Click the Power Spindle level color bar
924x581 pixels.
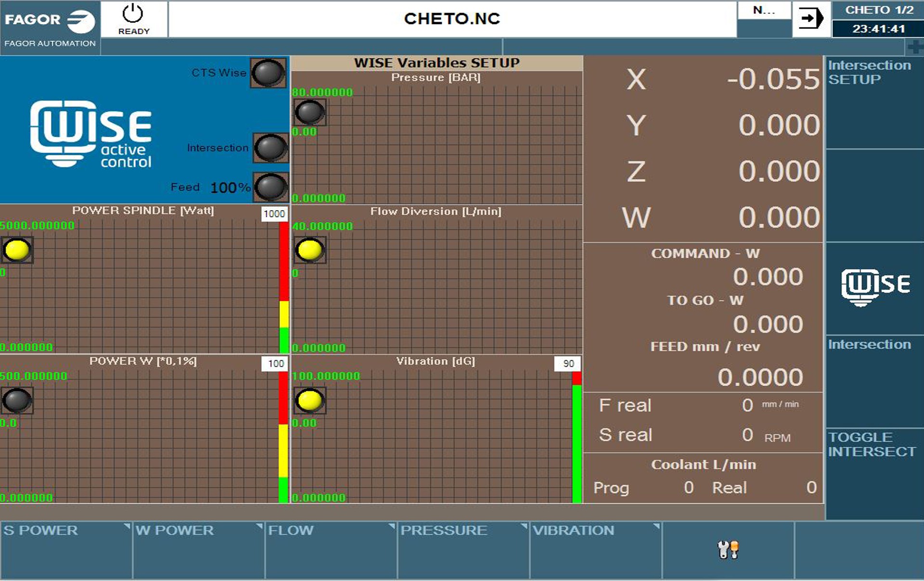[284, 287]
